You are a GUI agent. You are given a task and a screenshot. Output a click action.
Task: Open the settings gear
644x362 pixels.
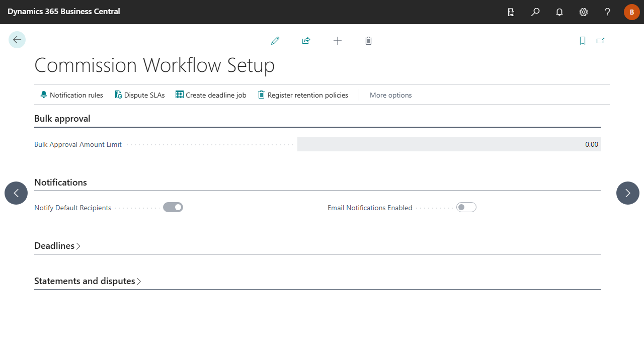pos(584,12)
